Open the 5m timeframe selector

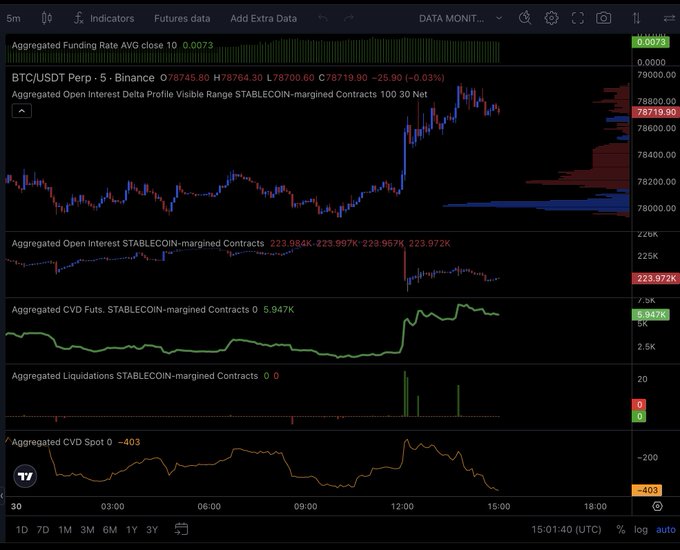tap(13, 18)
